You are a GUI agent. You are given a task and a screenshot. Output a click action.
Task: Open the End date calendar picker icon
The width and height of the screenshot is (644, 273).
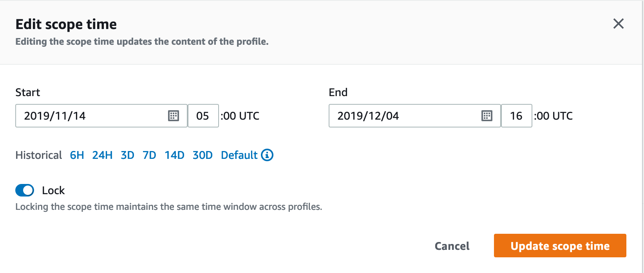point(487,116)
